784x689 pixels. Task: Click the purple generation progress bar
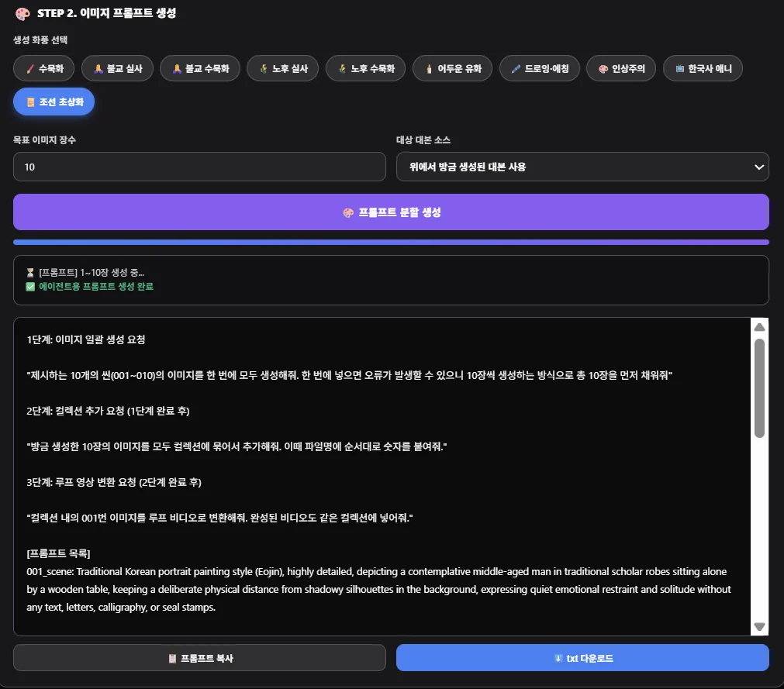coord(391,243)
